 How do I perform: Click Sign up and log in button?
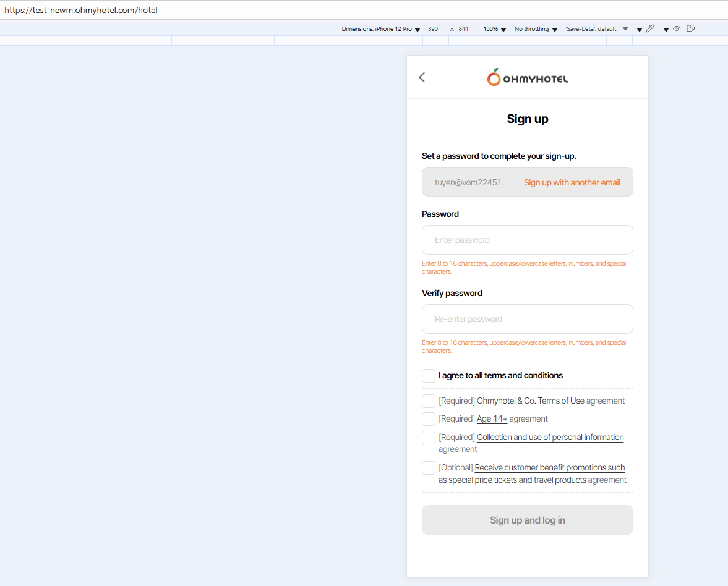click(x=528, y=520)
